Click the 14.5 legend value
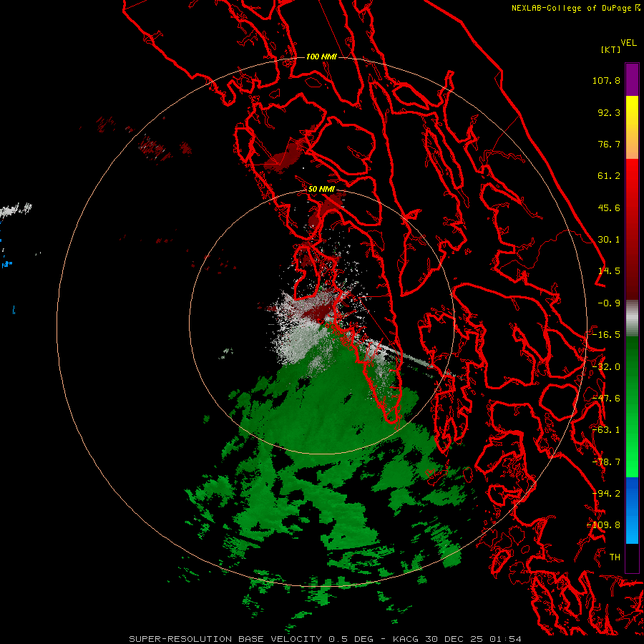This screenshot has width=644, height=644. tap(609, 271)
